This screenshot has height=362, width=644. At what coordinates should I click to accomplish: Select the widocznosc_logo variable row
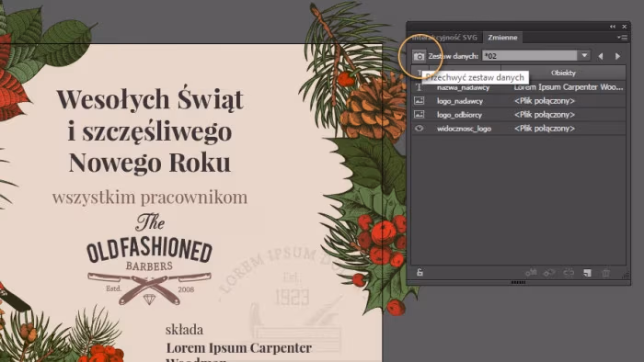[x=519, y=129]
